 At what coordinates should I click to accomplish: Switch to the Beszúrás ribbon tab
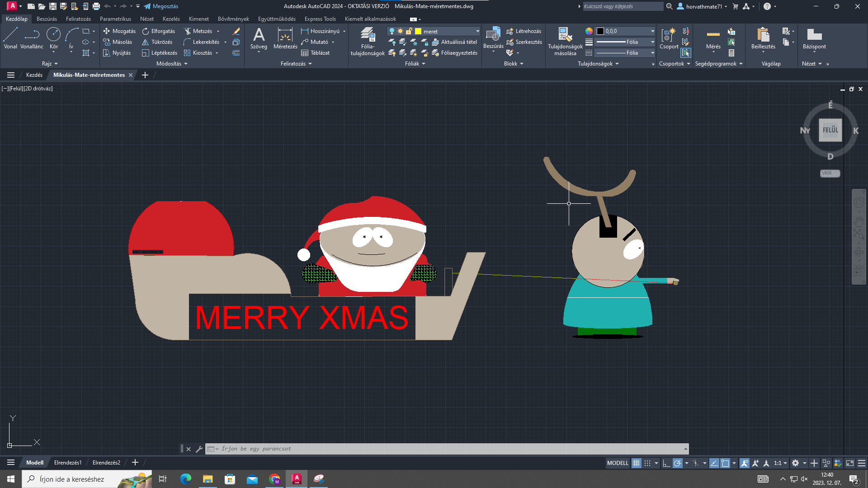[47, 19]
